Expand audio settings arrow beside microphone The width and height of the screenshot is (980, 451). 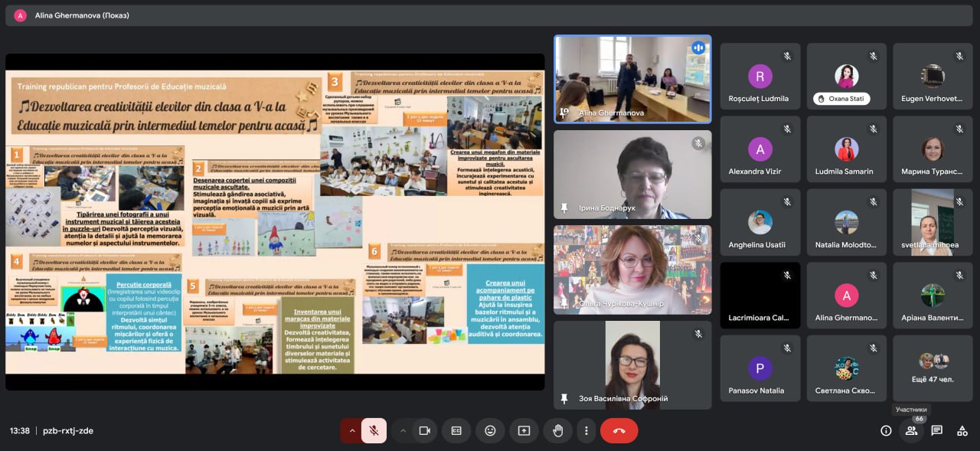[351, 430]
